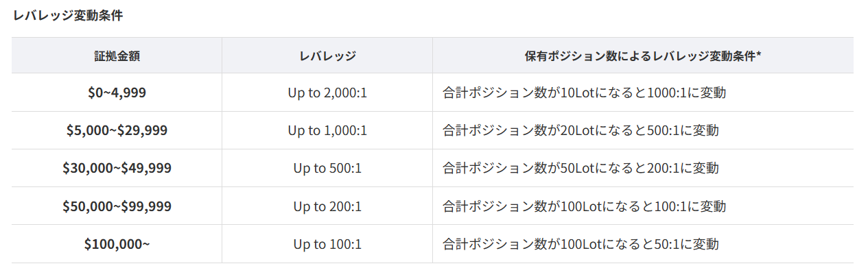Click the 100Lot to 100:1 condition text
868x279 pixels.
[x=585, y=206]
